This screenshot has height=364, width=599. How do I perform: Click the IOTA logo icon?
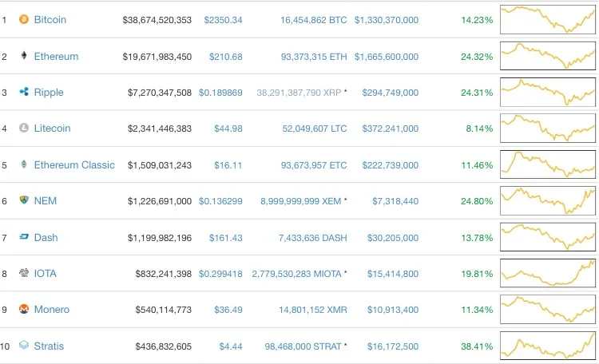[x=24, y=273]
